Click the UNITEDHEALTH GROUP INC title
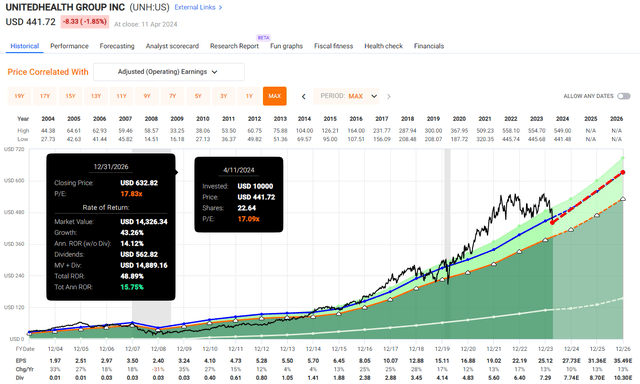The width and height of the screenshot is (640, 384). (65, 7)
